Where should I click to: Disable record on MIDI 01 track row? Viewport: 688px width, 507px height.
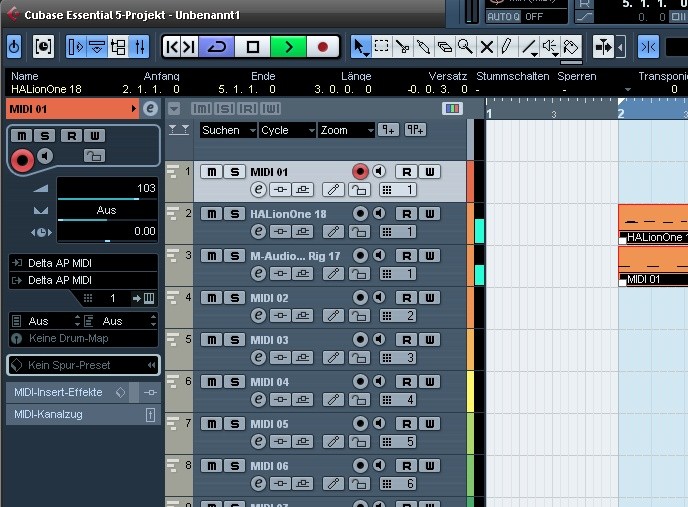360,171
